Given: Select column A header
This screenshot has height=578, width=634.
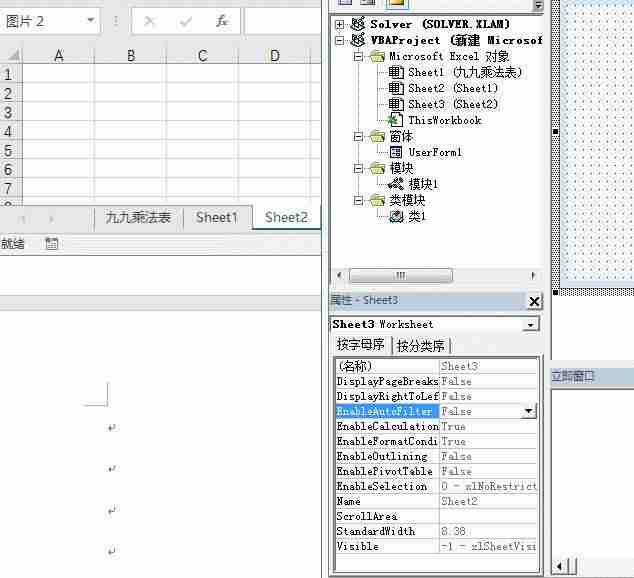Looking at the screenshot, I should [59, 55].
